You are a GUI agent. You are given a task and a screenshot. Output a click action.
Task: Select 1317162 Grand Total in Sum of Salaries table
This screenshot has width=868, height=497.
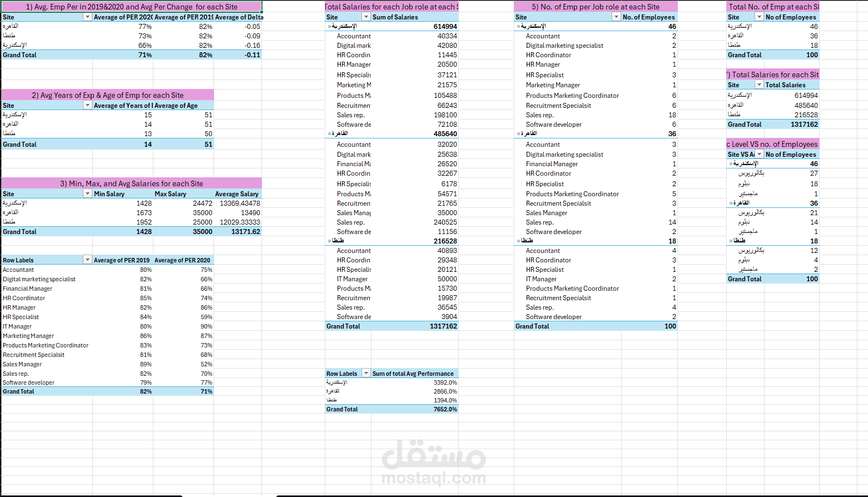pos(414,326)
